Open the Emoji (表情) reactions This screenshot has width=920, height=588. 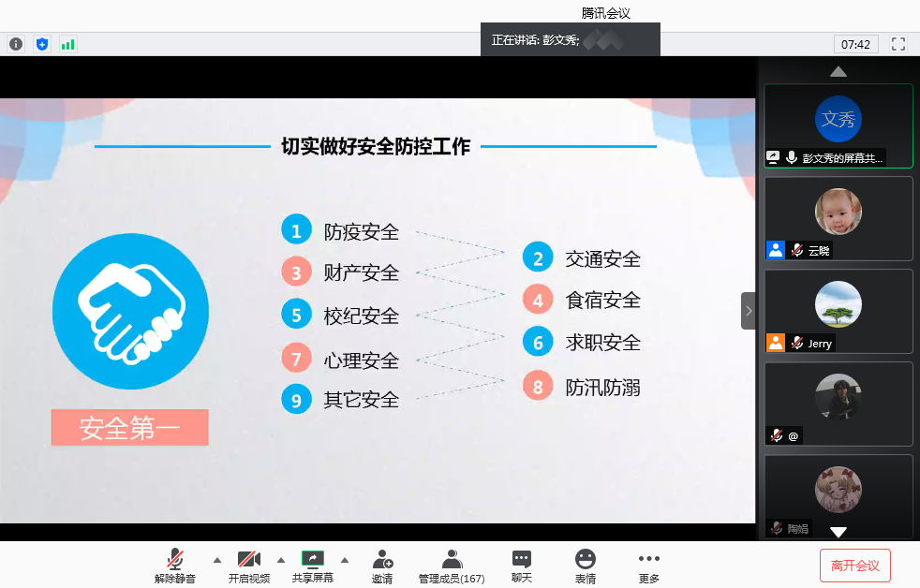tap(586, 566)
